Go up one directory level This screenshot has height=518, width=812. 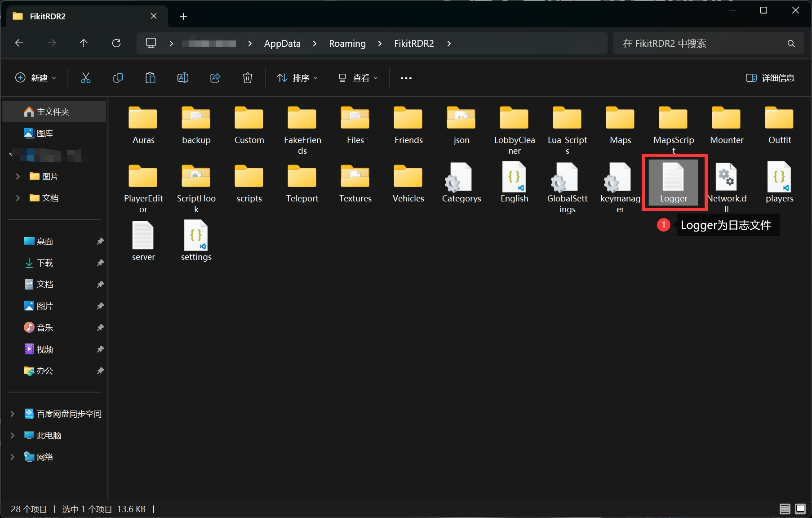coord(84,43)
